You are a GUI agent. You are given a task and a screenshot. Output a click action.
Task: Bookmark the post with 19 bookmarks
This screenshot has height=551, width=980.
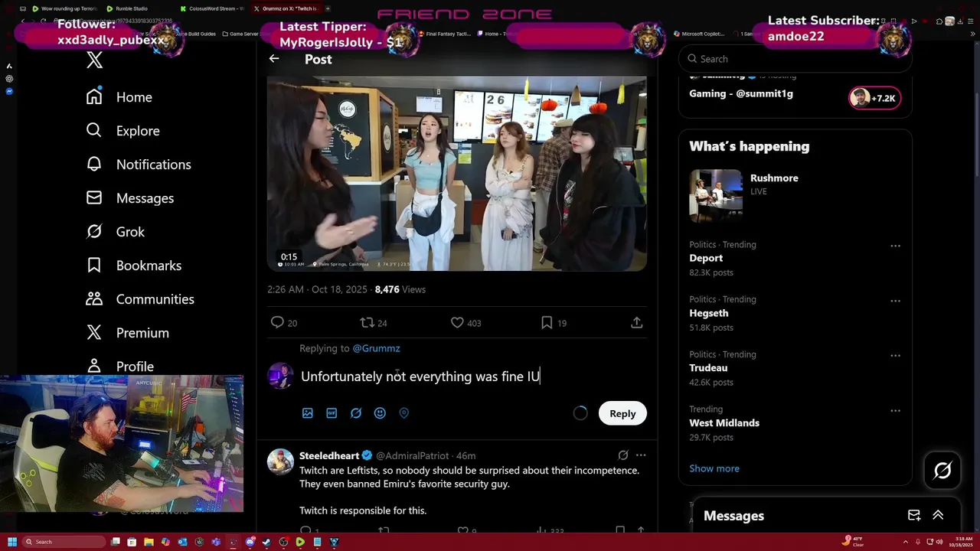coord(553,323)
